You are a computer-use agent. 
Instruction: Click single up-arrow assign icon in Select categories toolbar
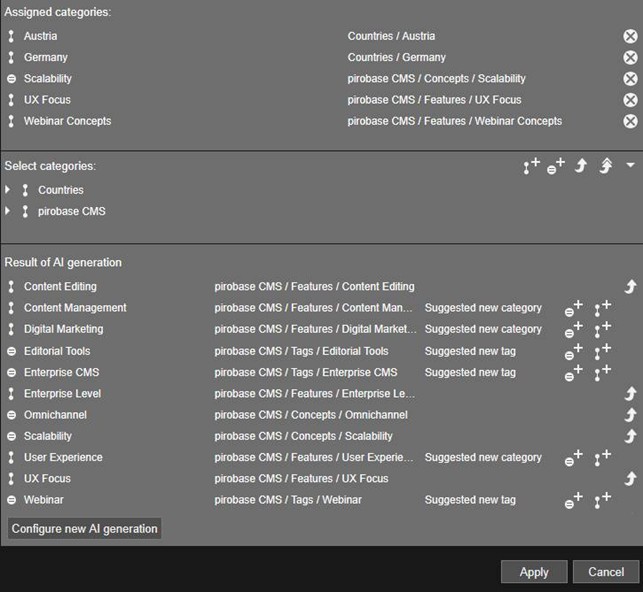click(x=581, y=166)
